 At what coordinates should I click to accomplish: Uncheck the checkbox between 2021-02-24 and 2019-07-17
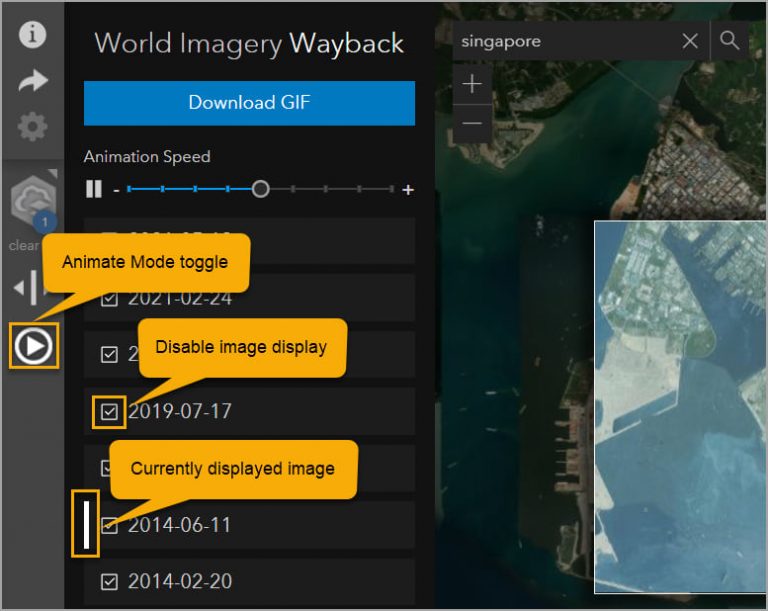[x=109, y=354]
